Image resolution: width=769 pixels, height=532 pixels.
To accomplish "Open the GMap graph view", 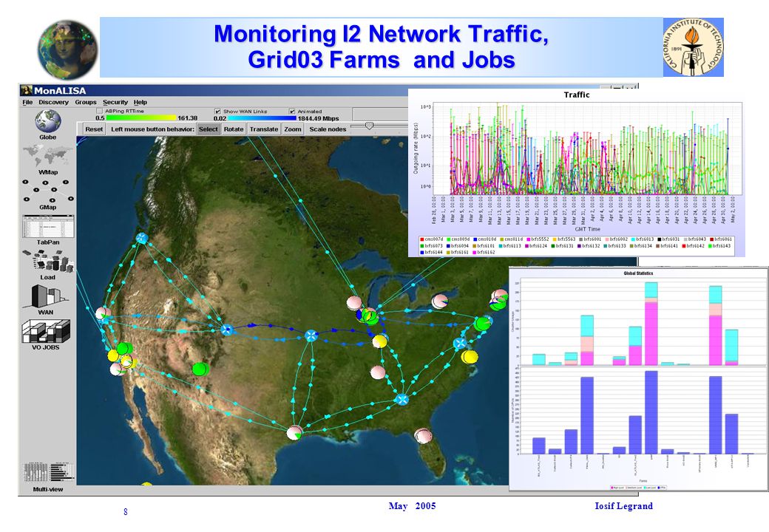I will 47,191.
